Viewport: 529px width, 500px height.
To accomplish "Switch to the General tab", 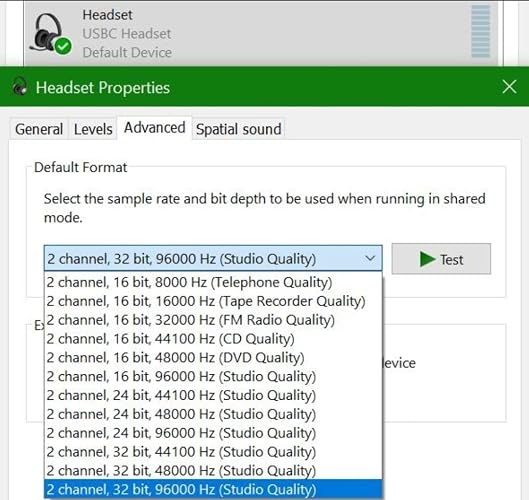I will click(39, 129).
